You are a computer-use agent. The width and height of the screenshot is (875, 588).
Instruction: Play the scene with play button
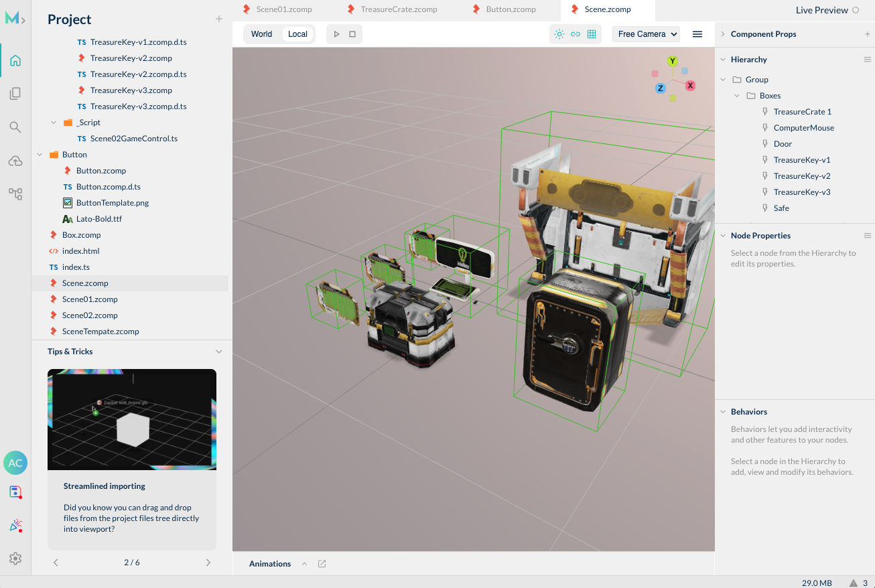[x=336, y=34]
